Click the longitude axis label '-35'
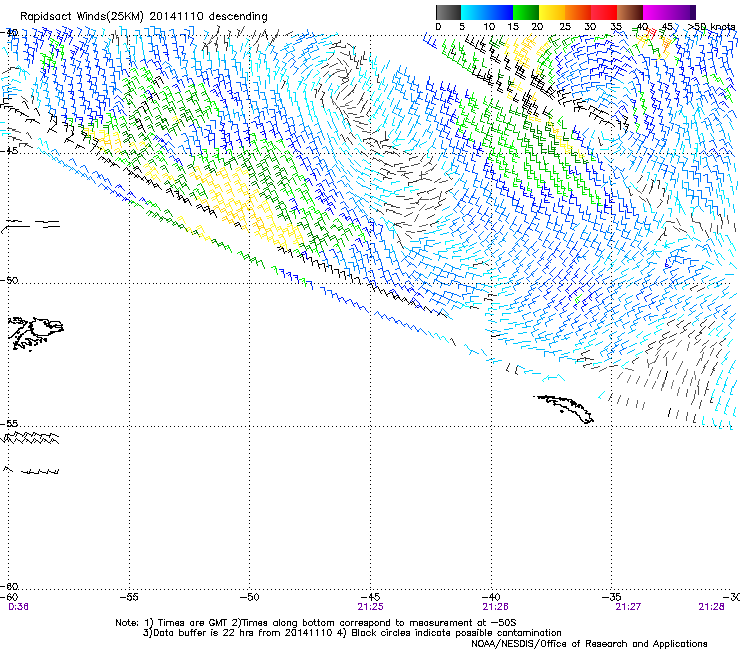 pos(611,597)
